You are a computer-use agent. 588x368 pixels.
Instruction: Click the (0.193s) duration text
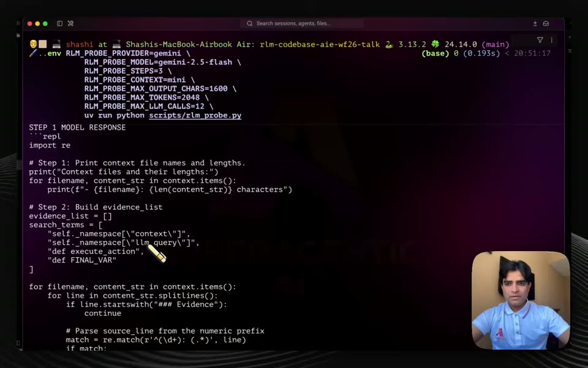point(481,53)
